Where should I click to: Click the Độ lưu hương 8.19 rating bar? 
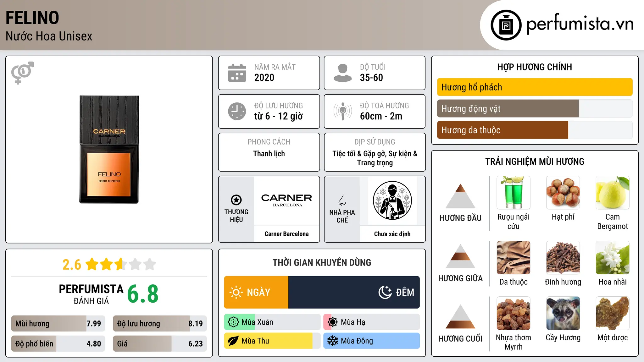coord(160,323)
